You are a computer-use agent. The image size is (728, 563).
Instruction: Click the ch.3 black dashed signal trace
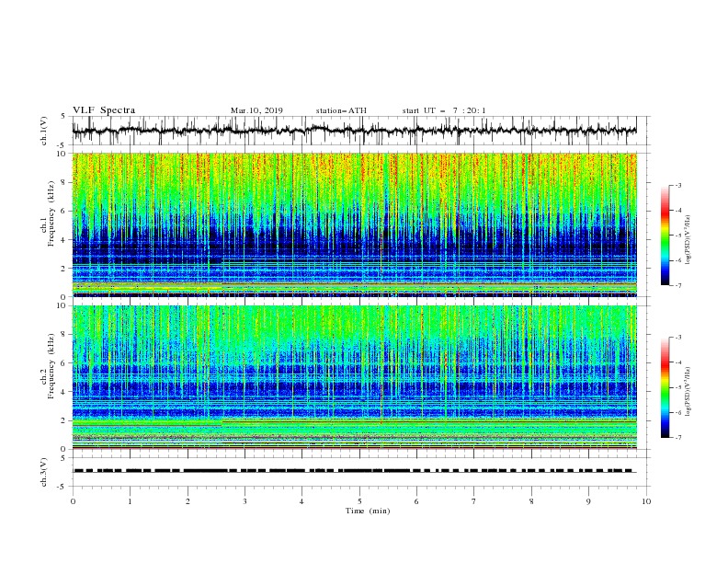click(354, 471)
